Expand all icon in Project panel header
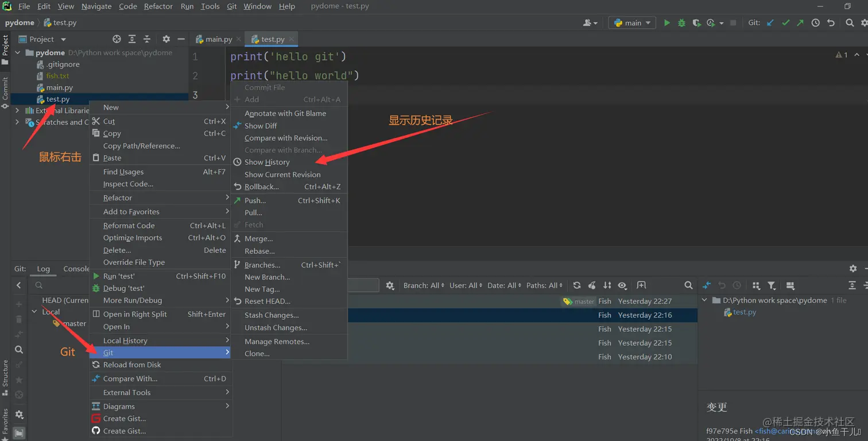This screenshot has height=441, width=868. tap(132, 39)
